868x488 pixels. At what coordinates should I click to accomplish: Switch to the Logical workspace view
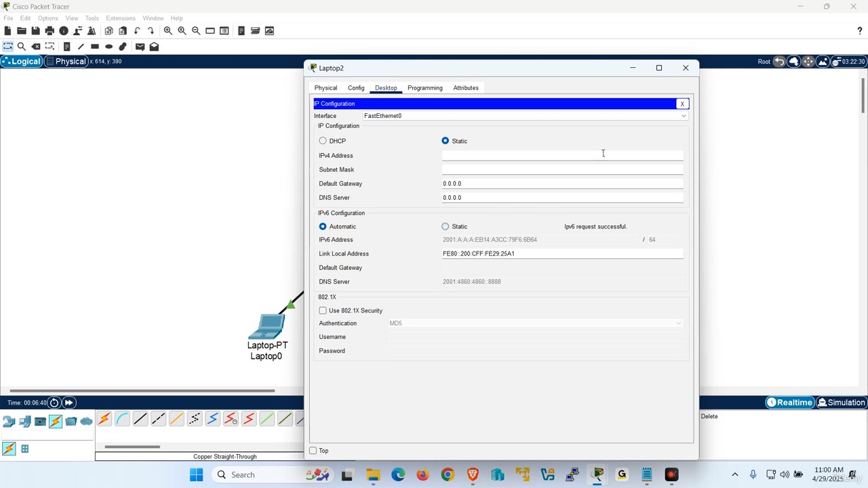click(x=22, y=62)
